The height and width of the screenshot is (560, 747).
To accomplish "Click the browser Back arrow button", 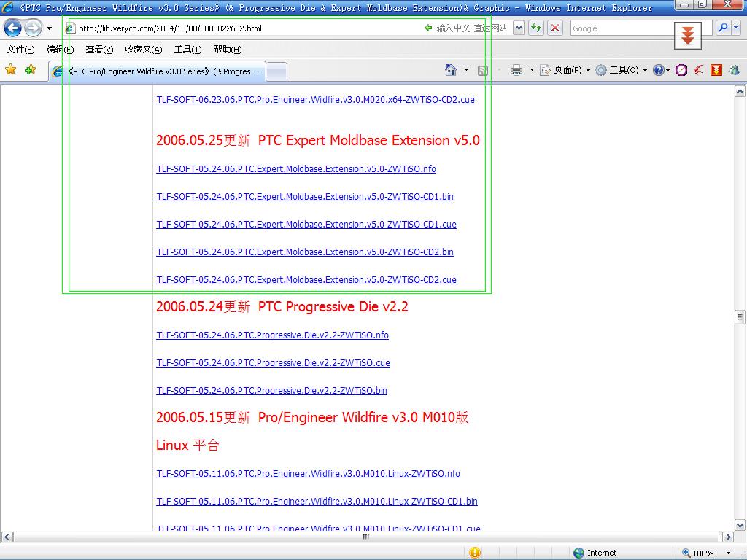I will pyautogui.click(x=13, y=28).
